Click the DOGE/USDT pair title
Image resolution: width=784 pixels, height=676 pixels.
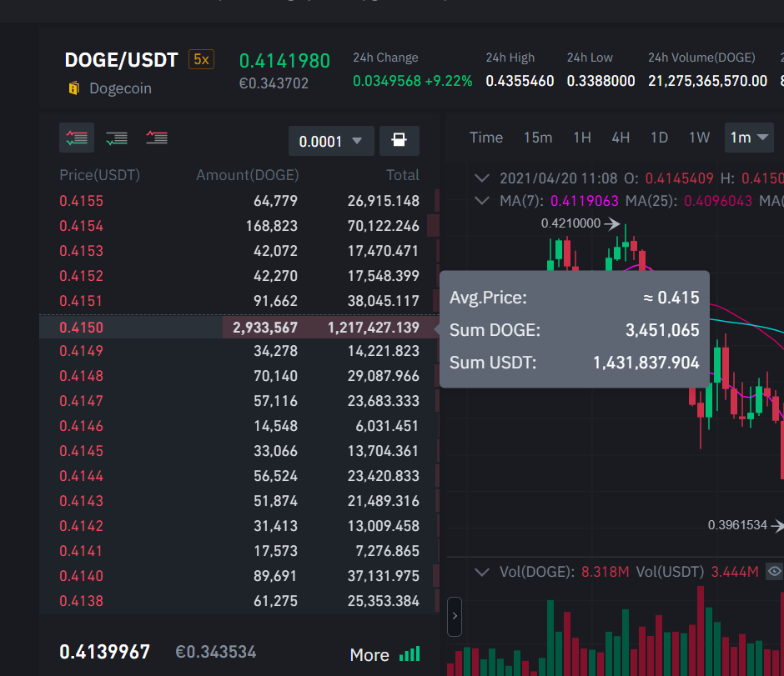[121, 60]
